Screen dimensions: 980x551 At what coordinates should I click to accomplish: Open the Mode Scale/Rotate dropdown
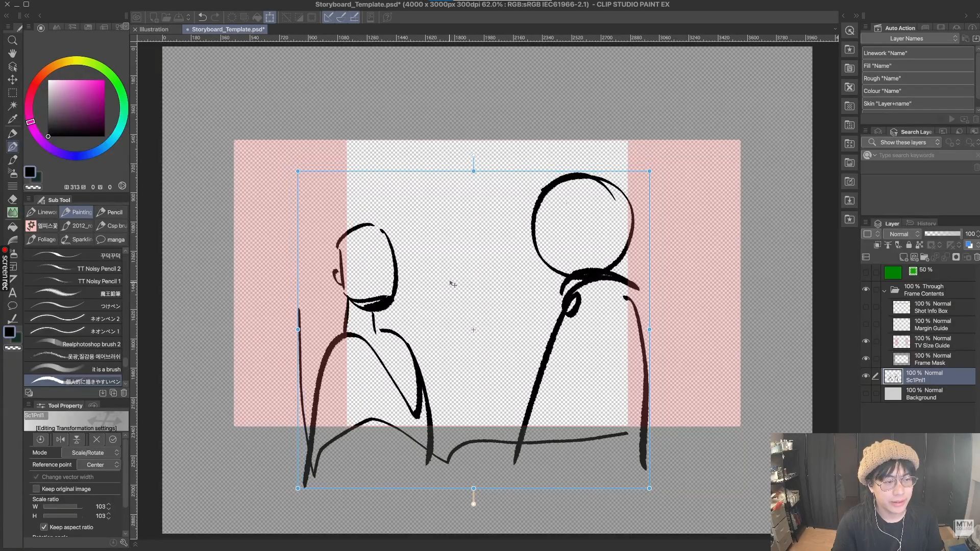(91, 453)
